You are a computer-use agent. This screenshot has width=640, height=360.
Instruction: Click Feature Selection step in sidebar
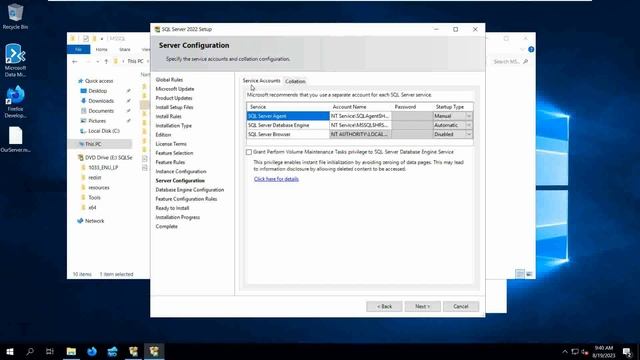174,153
